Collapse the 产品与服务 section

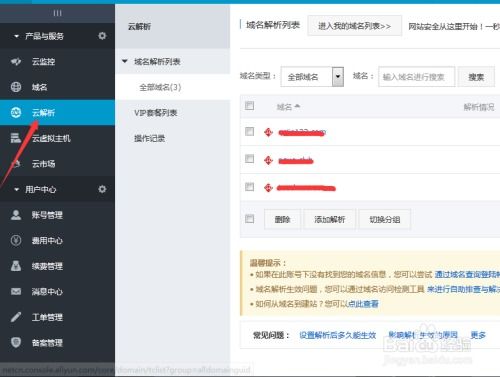tap(16, 36)
